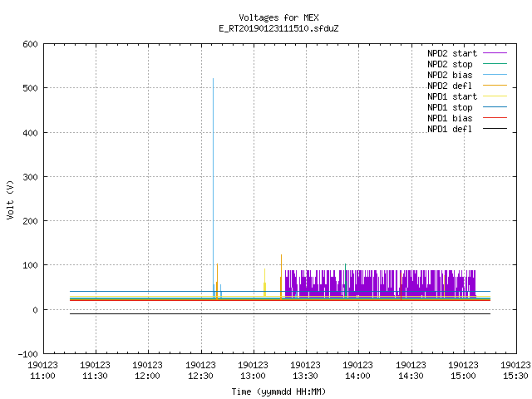
Task: Click the 13:00 x-axis time label
Action: coord(253,376)
